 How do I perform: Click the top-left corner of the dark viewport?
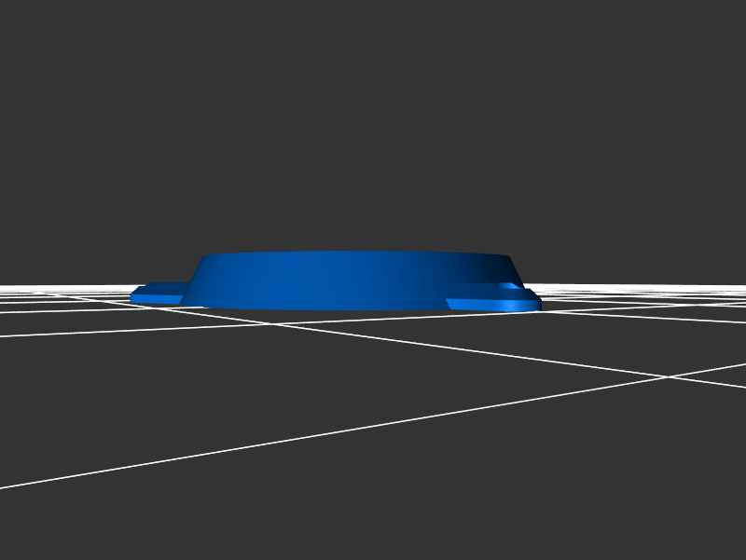pyautogui.click(x=5, y=5)
